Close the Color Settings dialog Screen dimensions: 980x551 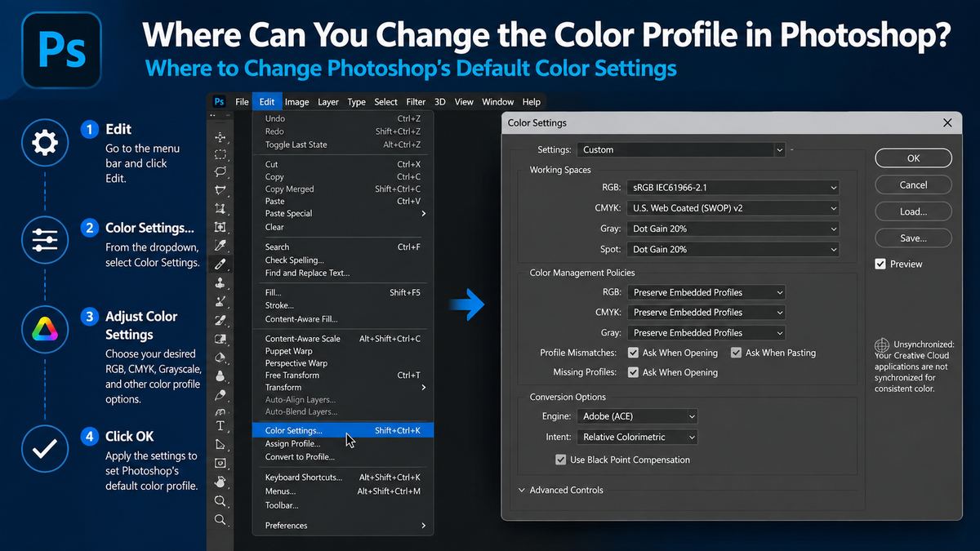(947, 122)
